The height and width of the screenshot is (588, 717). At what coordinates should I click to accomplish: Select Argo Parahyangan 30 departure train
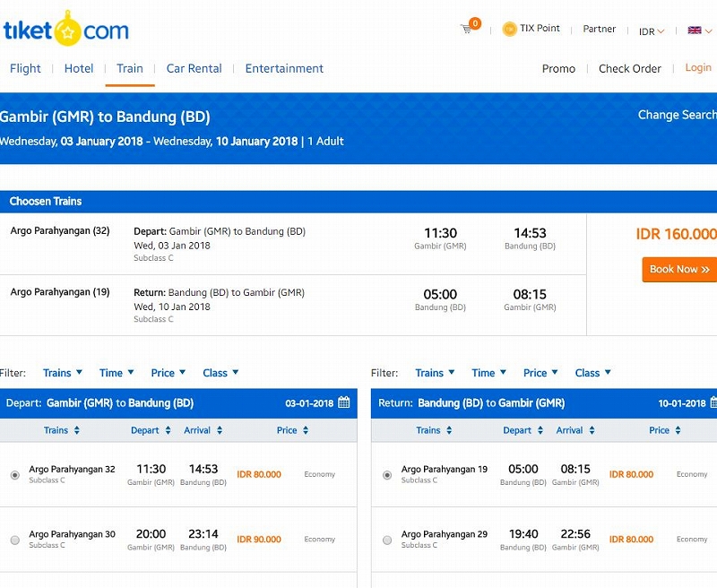click(15, 540)
